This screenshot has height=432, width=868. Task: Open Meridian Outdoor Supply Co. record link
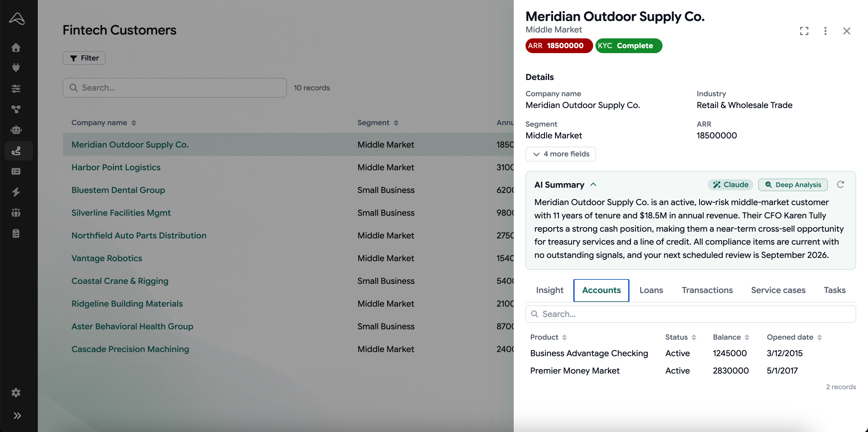130,145
